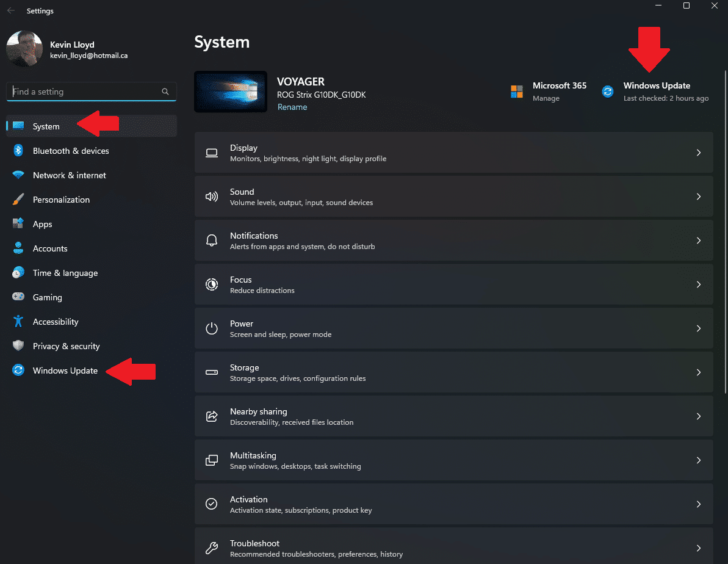728x564 pixels.
Task: Click the Kevin Lloyd profile picture
Action: click(x=24, y=49)
